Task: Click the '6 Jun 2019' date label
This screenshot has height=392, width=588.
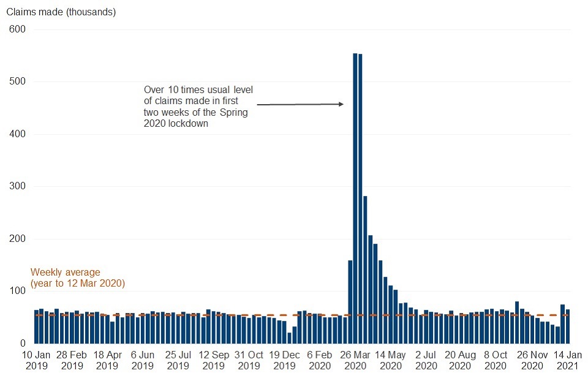Action: click(x=143, y=360)
